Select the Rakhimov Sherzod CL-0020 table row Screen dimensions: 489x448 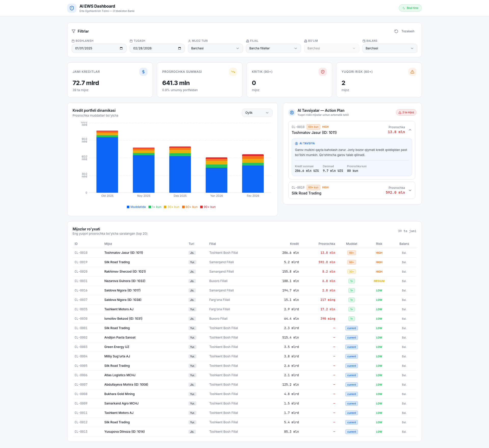click(244, 272)
